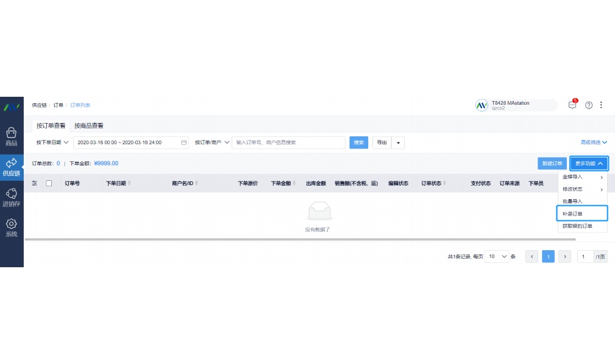Open the 商品 (Products) sidebar section
This screenshot has width=615, height=364.
point(12,136)
